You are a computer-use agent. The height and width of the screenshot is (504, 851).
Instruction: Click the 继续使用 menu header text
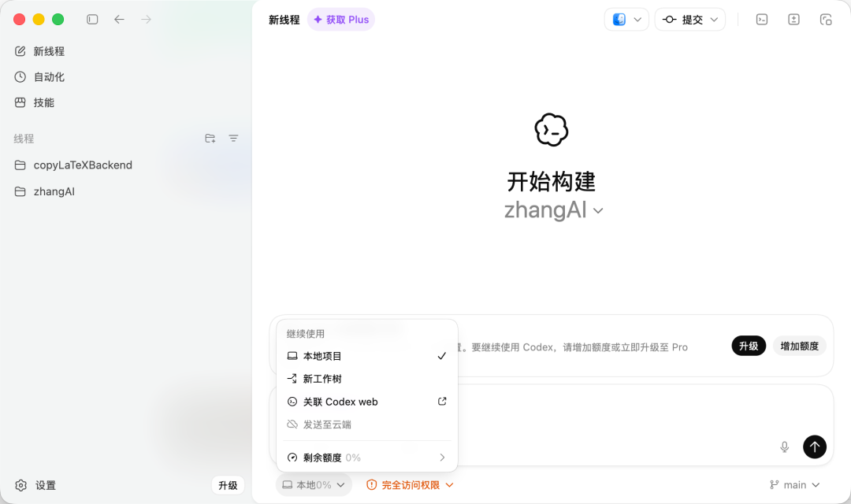click(x=306, y=334)
